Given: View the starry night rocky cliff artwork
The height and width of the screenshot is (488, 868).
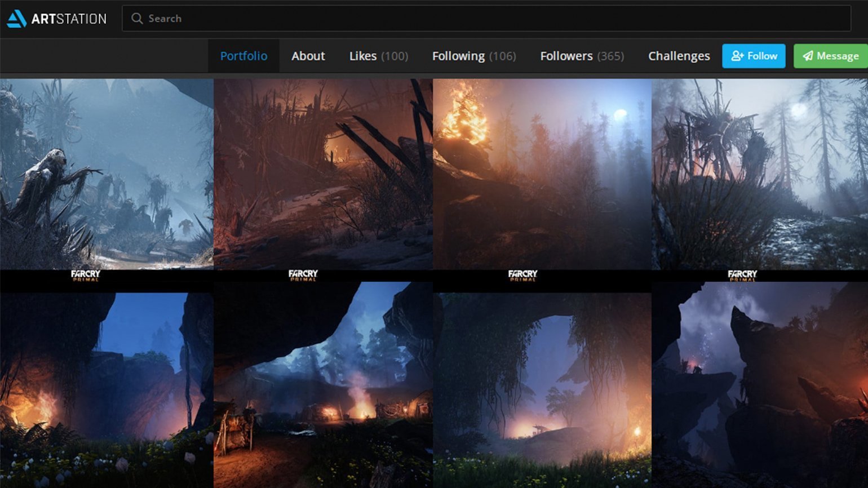Looking at the screenshot, I should [760, 389].
